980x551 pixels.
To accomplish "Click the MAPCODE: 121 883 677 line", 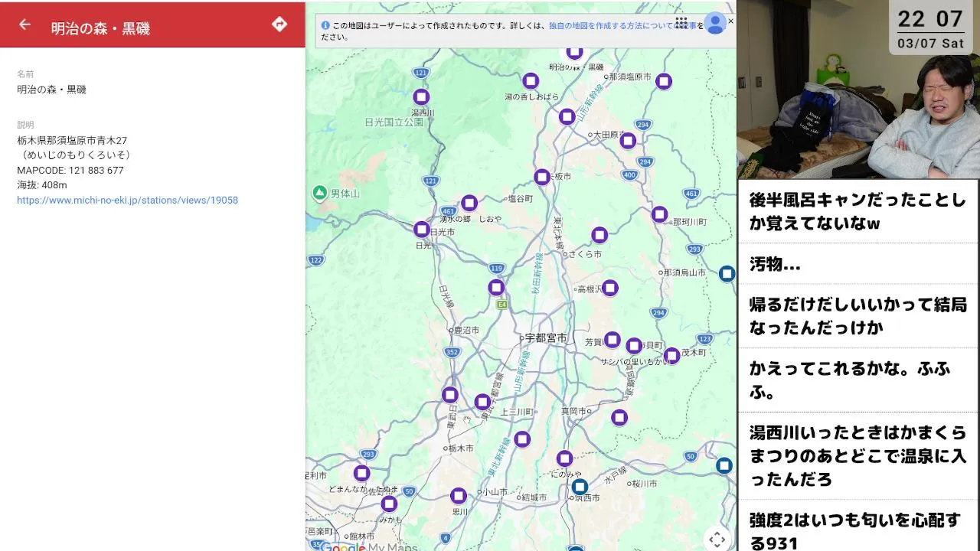I will click(x=70, y=171).
